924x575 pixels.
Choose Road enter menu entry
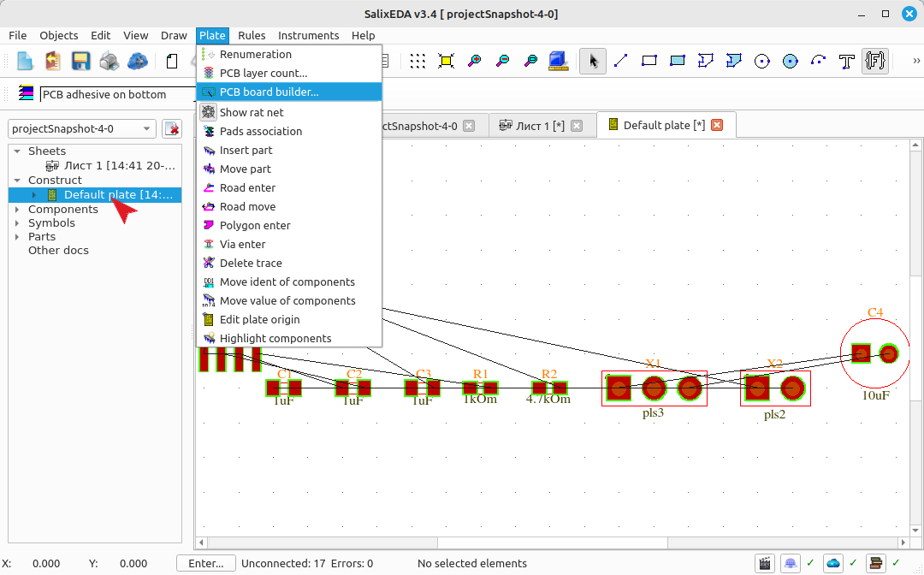click(289, 188)
